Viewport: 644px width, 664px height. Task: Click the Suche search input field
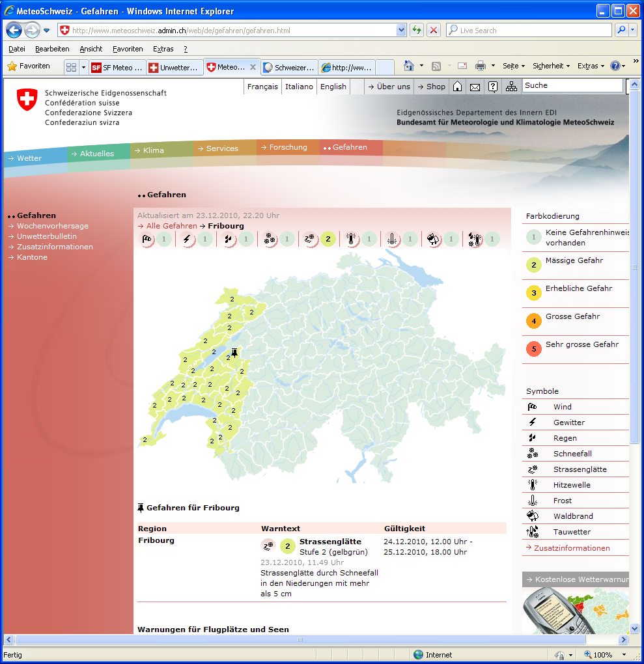[572, 85]
